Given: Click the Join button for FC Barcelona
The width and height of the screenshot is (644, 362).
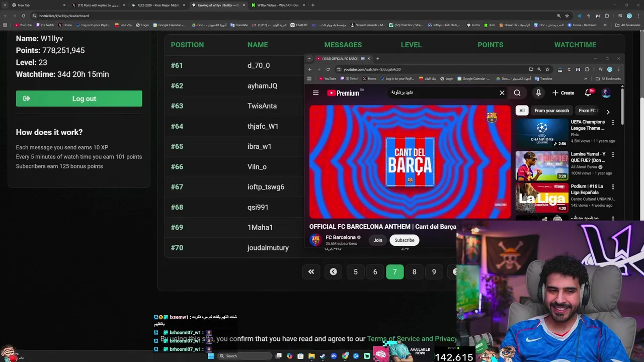Looking at the screenshot, I should [378, 240].
